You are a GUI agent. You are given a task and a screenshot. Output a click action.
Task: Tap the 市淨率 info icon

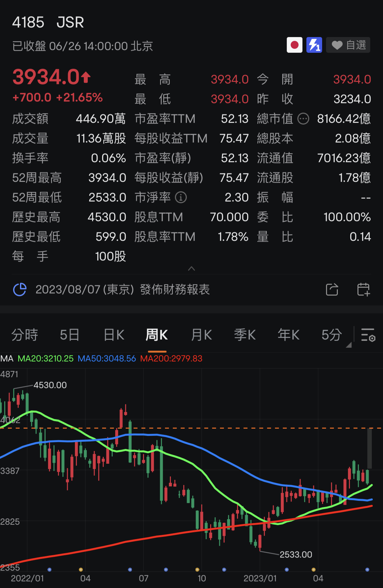(x=181, y=197)
